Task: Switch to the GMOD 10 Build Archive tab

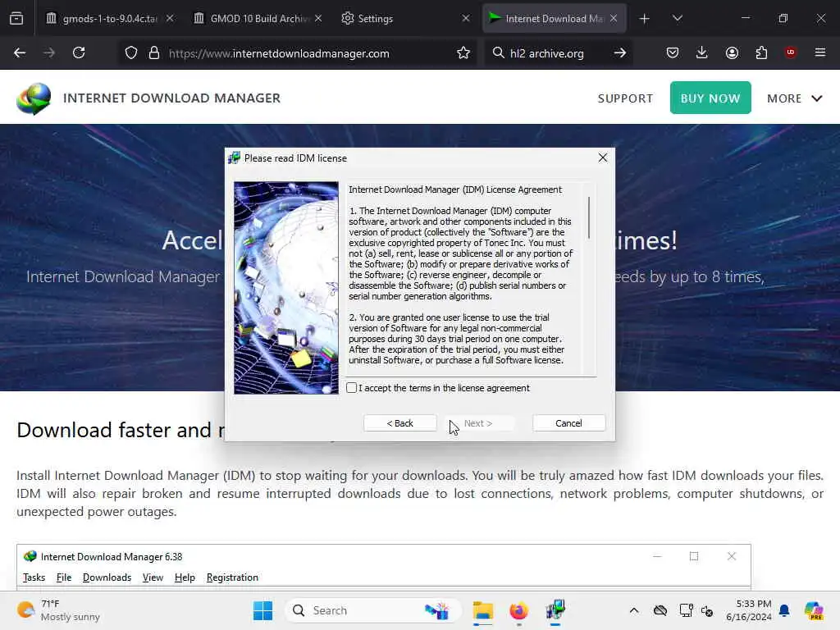Action: point(260,18)
